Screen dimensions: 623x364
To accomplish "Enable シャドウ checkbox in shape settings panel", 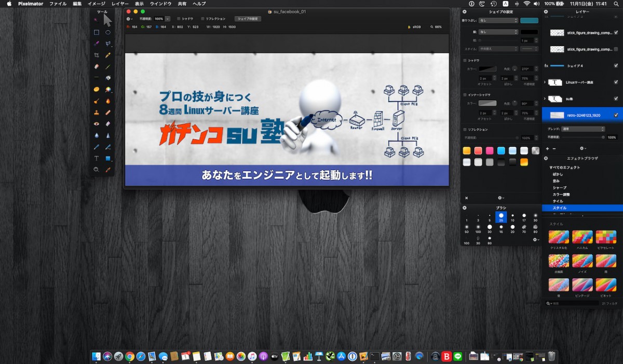I will [465, 60].
